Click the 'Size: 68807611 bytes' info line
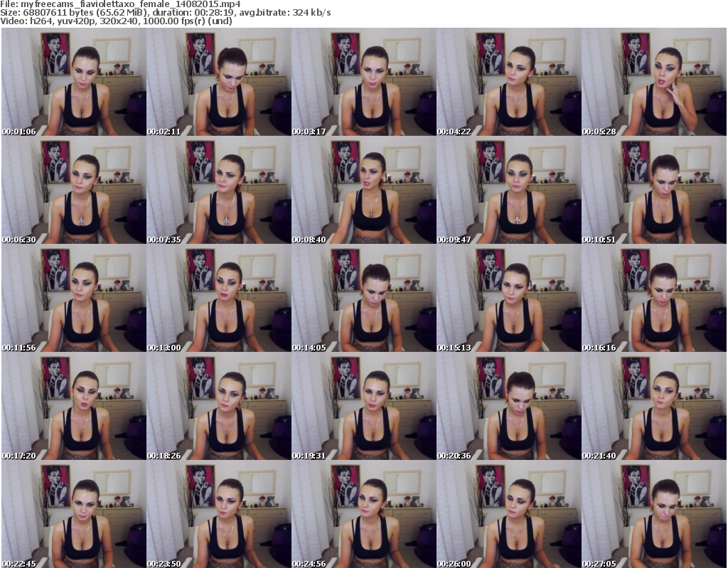 pyautogui.click(x=165, y=13)
